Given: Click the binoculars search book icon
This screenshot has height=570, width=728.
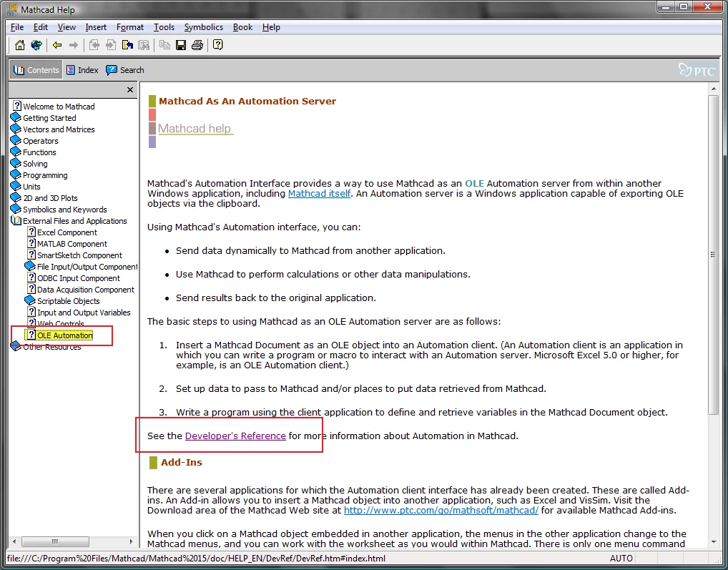Looking at the screenshot, I should click(x=144, y=45).
